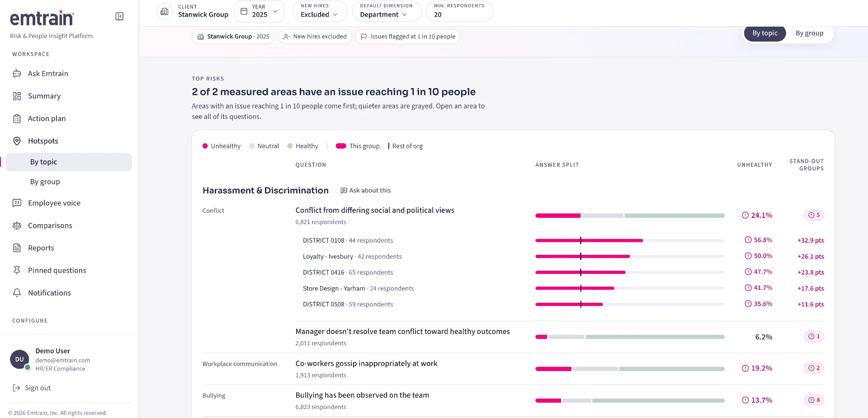868x418 pixels.
Task: Collapse the sidebar panel icon
Action: (x=119, y=17)
